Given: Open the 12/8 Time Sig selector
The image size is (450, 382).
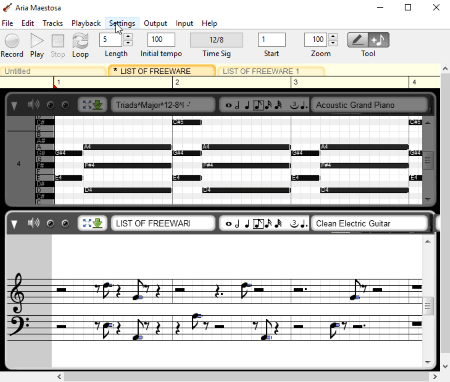Looking at the screenshot, I should pos(216,40).
